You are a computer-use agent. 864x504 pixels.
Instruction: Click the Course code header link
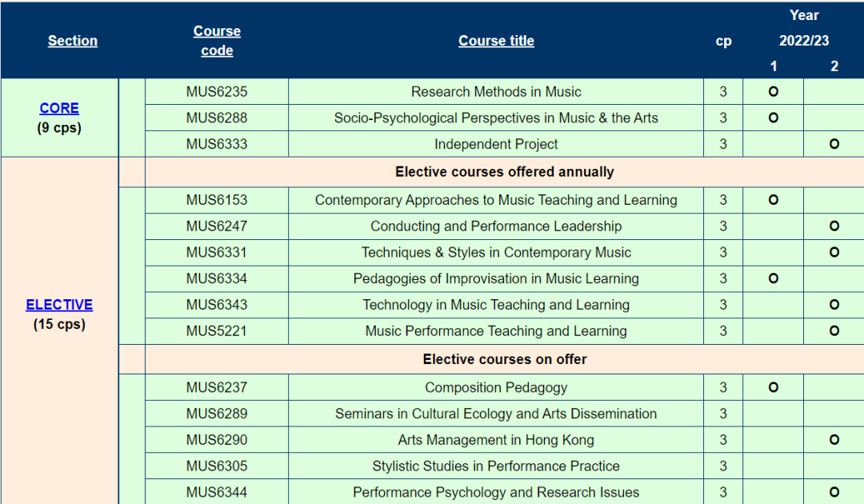point(217,41)
